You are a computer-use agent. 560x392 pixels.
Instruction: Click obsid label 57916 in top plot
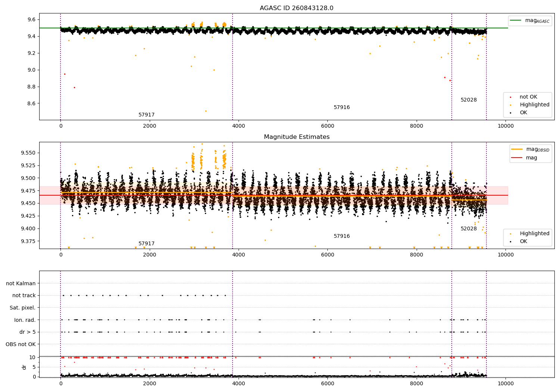(342, 108)
